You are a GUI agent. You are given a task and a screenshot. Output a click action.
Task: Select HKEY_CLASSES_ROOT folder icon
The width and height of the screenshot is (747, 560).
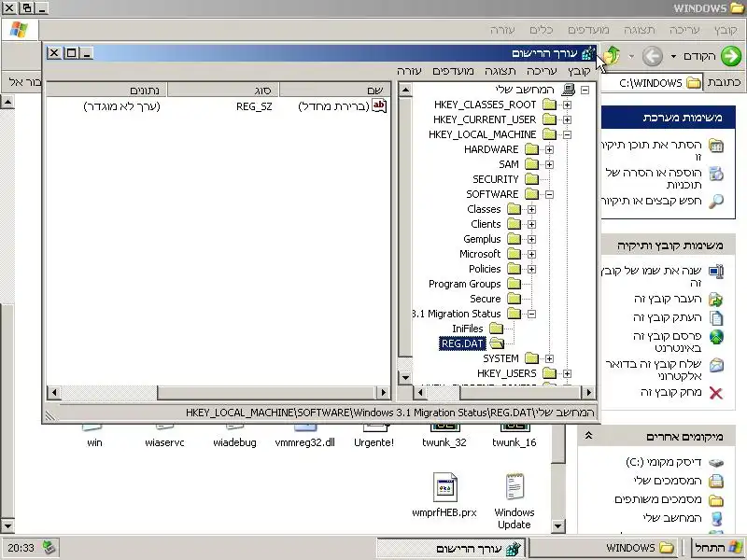click(550, 105)
